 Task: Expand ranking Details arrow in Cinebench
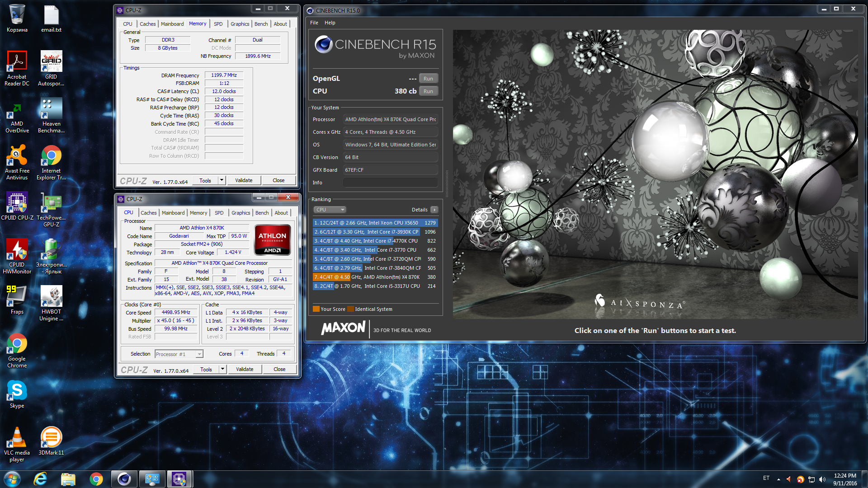pyautogui.click(x=434, y=210)
